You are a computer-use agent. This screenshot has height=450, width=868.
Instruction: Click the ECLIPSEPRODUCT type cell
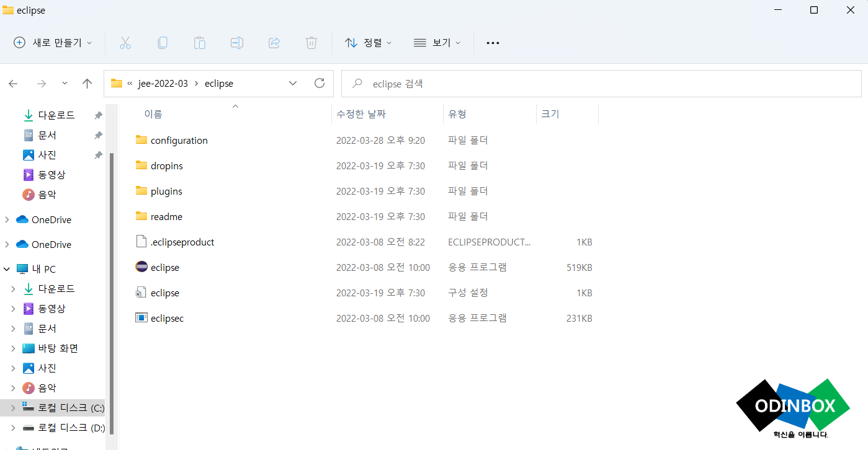point(490,242)
